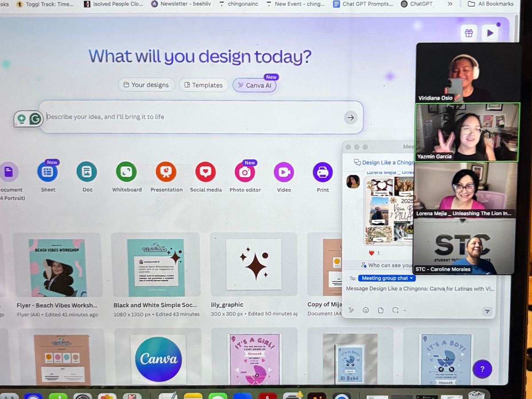Open the Toggl Track bookmark
The height and width of the screenshot is (399, 532).
[45, 4]
